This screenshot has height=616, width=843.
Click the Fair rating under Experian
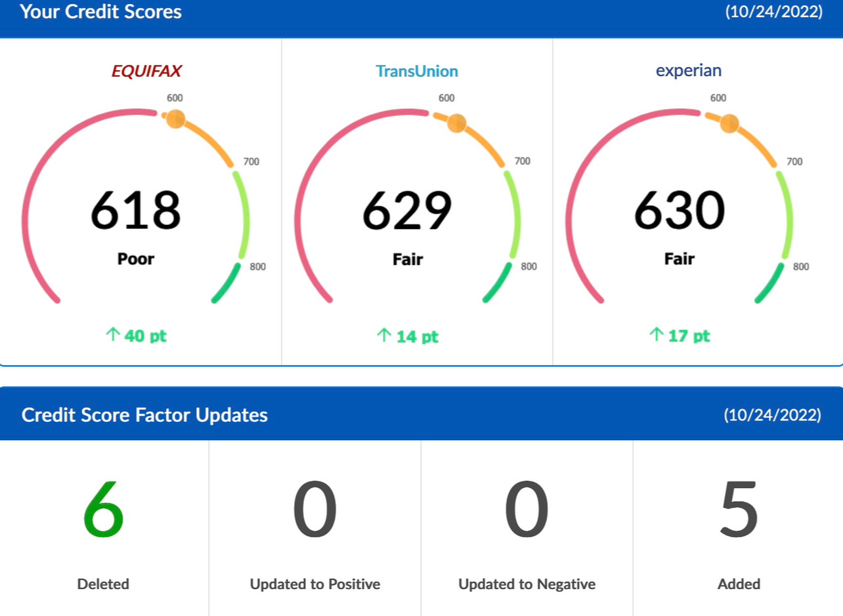pos(680,259)
